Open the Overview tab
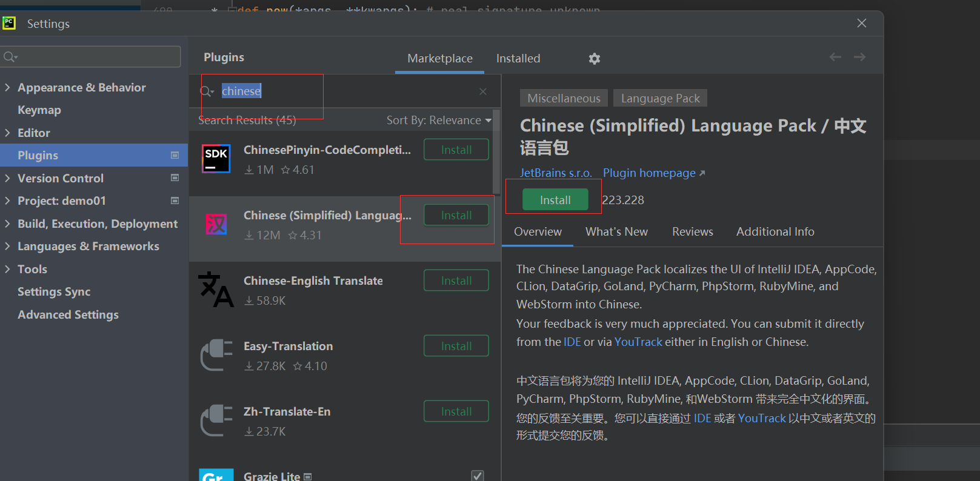 538,231
